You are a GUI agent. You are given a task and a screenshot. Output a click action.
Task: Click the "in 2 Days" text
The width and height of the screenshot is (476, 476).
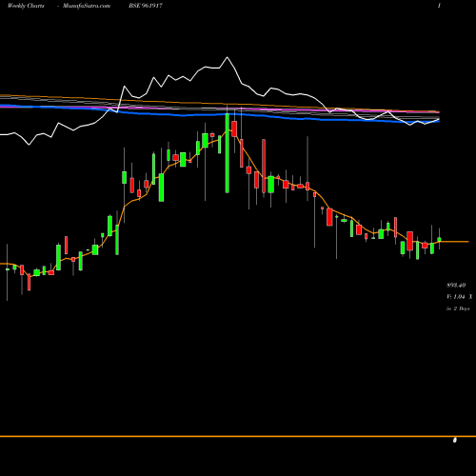point(458,308)
